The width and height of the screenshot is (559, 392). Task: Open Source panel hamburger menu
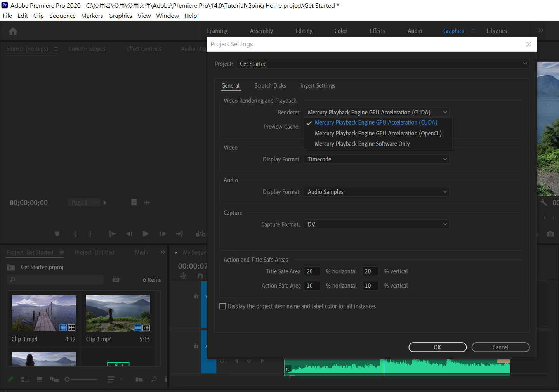(x=56, y=49)
